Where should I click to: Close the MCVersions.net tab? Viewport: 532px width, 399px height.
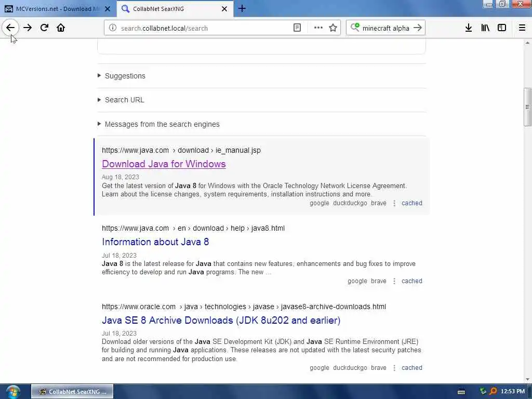tap(108, 9)
